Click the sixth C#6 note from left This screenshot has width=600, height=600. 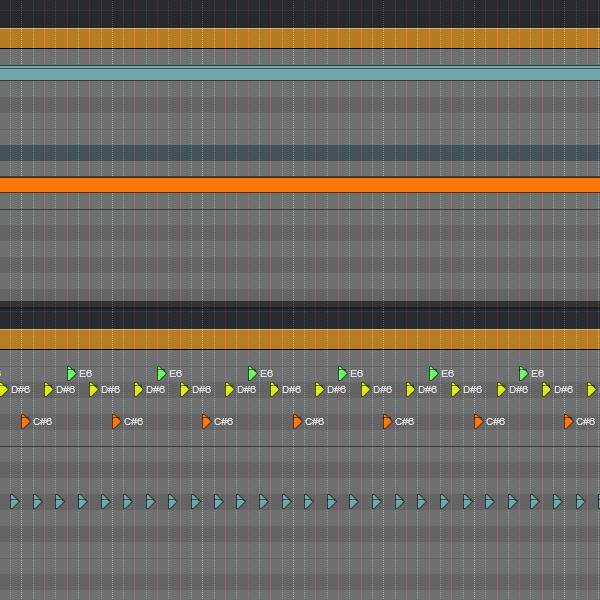pyautogui.click(x=478, y=421)
